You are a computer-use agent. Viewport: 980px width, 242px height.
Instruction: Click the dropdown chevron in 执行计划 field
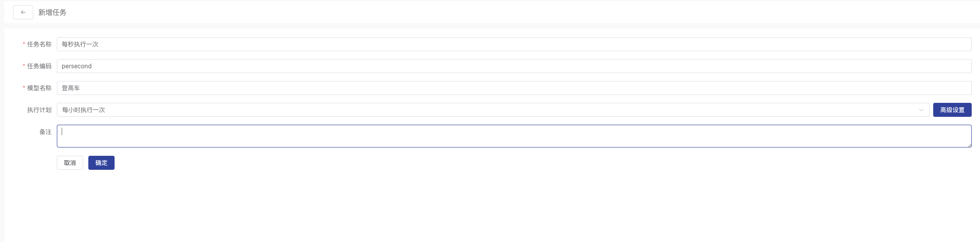tap(921, 110)
